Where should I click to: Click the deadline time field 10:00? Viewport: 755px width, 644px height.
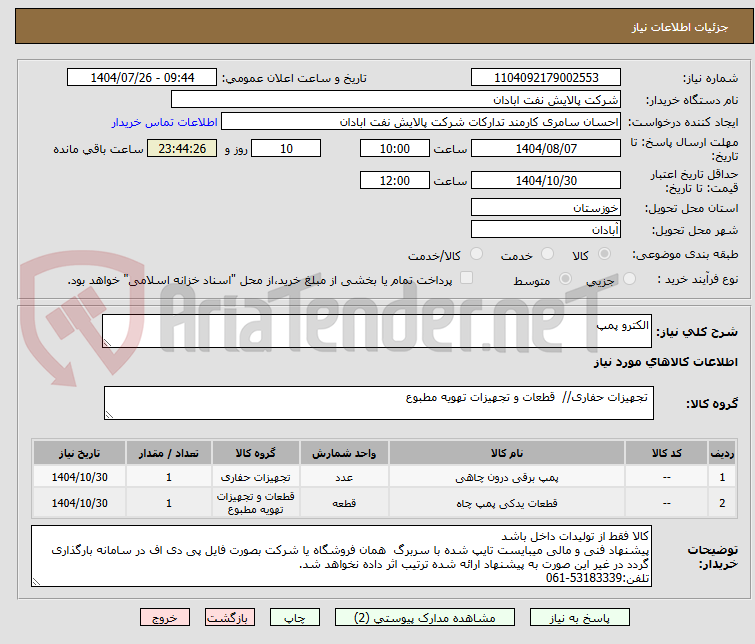click(395, 148)
